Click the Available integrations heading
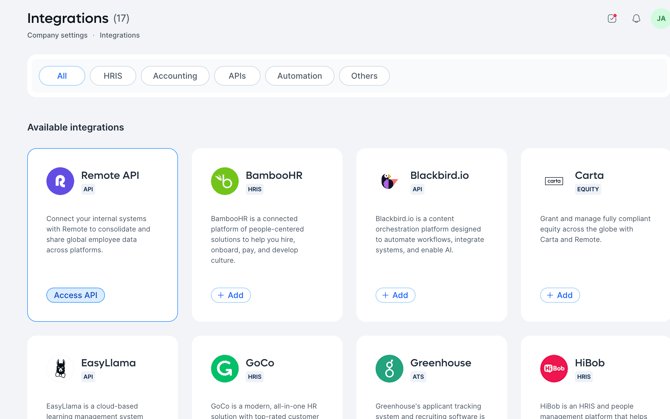 (x=76, y=127)
